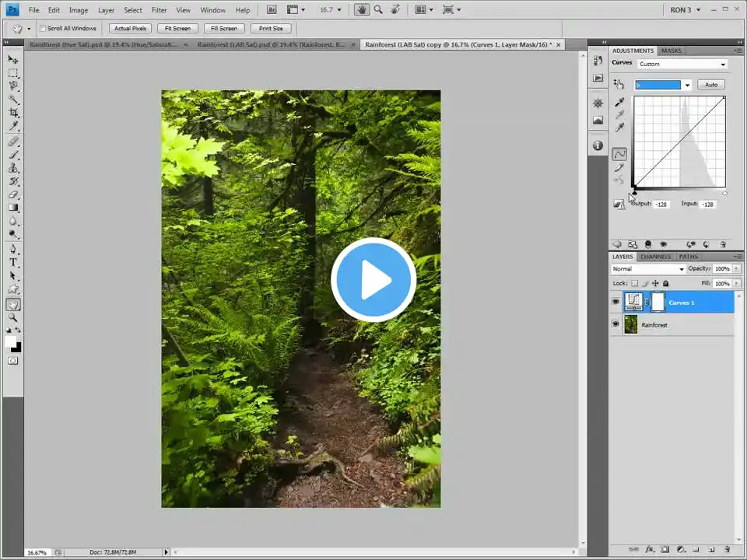This screenshot has height=560, width=747.
Task: Toggle visibility of the Rainforest layer
Action: 615,325
